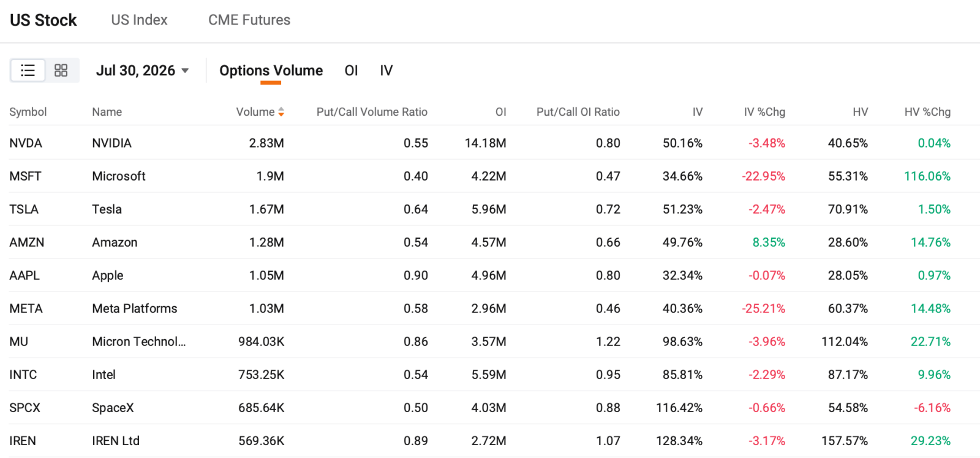Click the Meta Platforms name
This screenshot has height=458, width=980.
pyautogui.click(x=135, y=309)
